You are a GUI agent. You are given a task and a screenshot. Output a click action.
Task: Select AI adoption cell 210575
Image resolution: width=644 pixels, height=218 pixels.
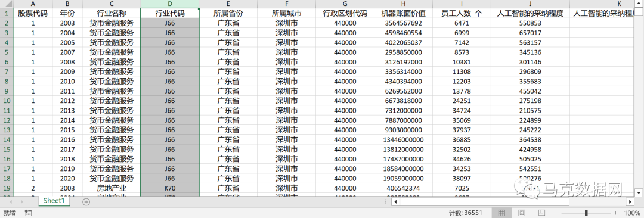(x=530, y=110)
